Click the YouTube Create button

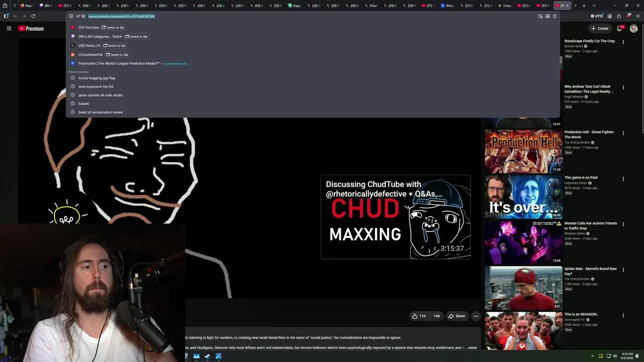[600, 29]
